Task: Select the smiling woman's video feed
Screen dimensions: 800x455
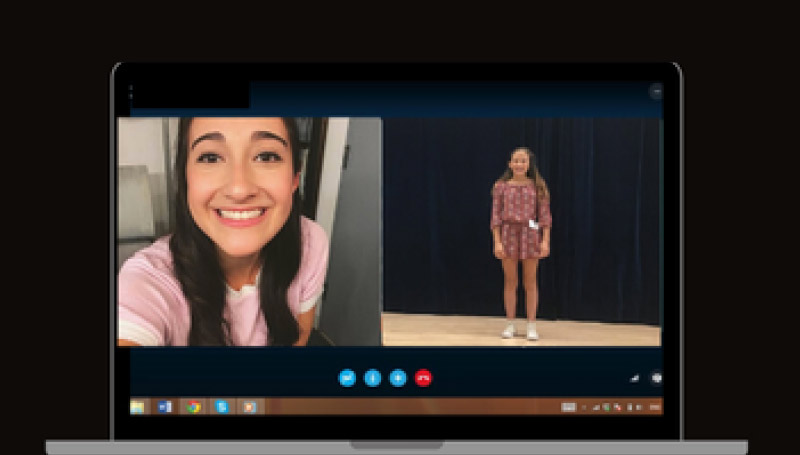Action: (x=249, y=231)
